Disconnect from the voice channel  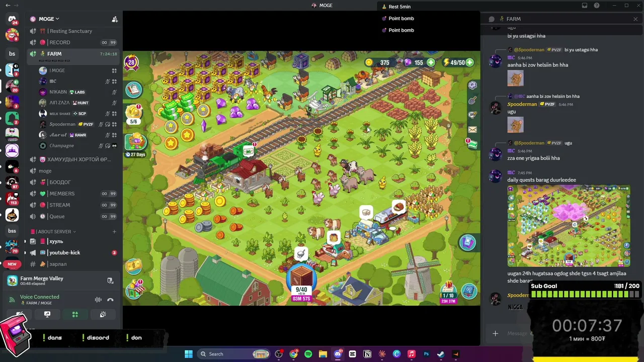pyautogui.click(x=110, y=300)
